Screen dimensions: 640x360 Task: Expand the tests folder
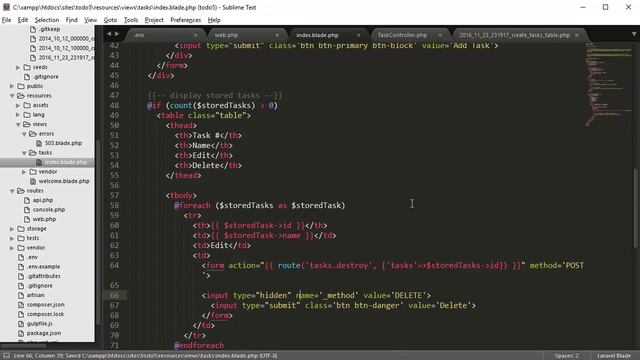[12, 238]
